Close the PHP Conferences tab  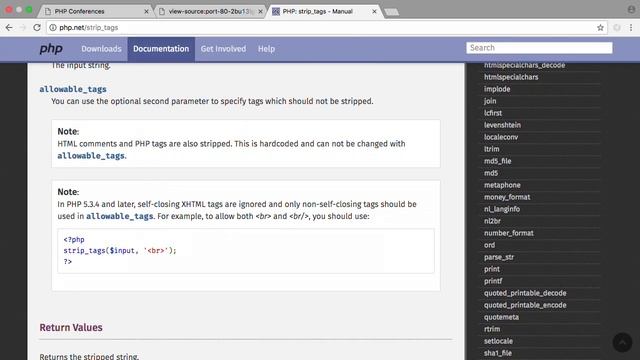tap(147, 11)
